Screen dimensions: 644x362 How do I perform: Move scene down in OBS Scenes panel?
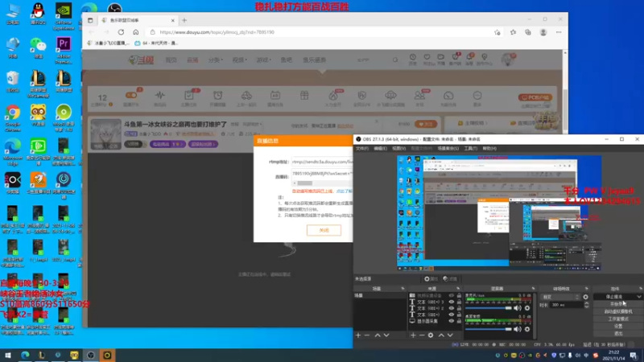pyautogui.click(x=386, y=335)
